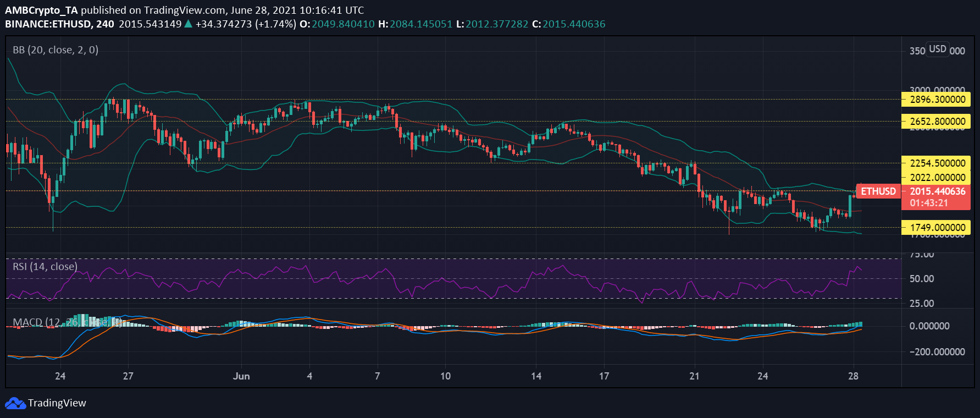The width and height of the screenshot is (980, 418).
Task: Click the RSI 50.00 axis value
Action: click(x=922, y=279)
